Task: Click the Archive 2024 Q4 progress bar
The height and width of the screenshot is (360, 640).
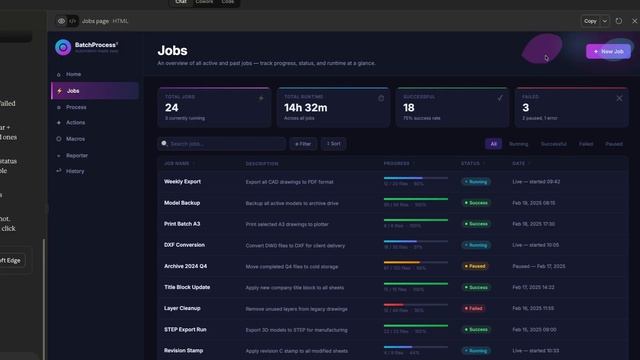Action: 416,262
